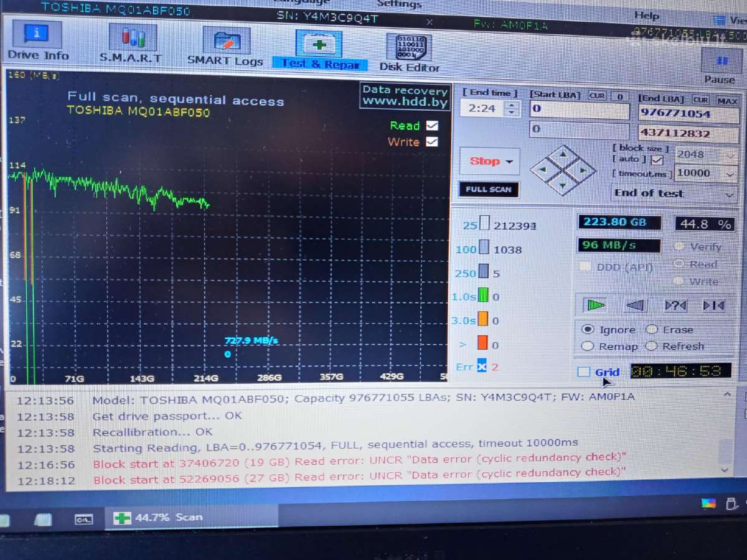Open the S.M.A.R.T section icon
This screenshot has width=747, height=560.
(133, 37)
